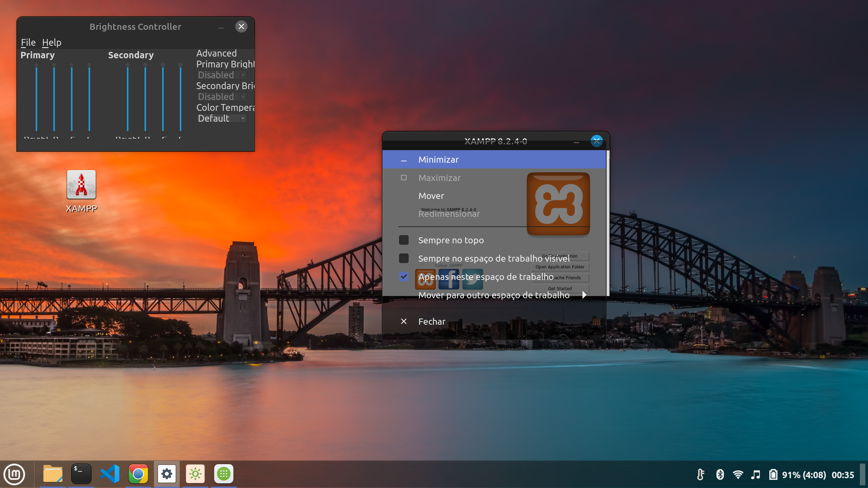Viewport: 868px width, 488px height.
Task: Switch to the Brightness Controller taskbar window
Action: [x=195, y=474]
